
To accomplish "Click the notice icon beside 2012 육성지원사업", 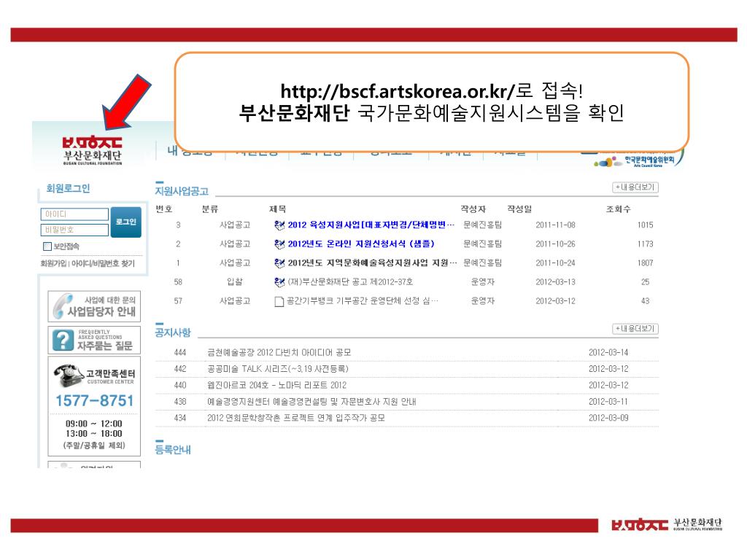I will tap(279, 225).
